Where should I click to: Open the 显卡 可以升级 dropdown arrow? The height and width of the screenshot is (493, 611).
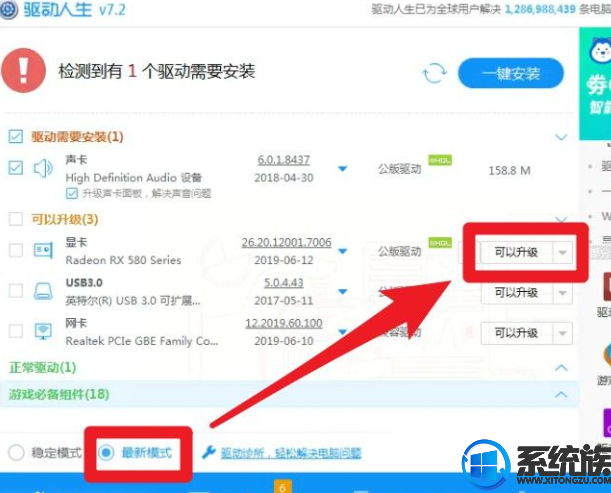click(x=562, y=253)
